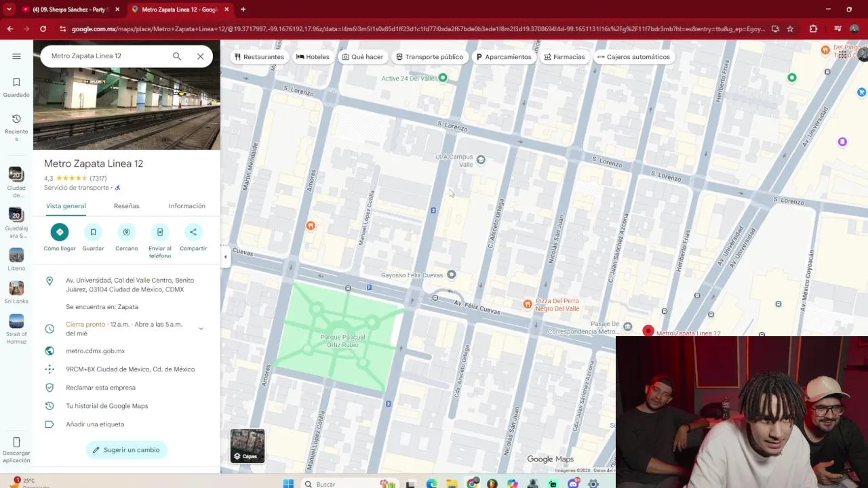Click the wheelchair accessibility icon

[x=117, y=188]
